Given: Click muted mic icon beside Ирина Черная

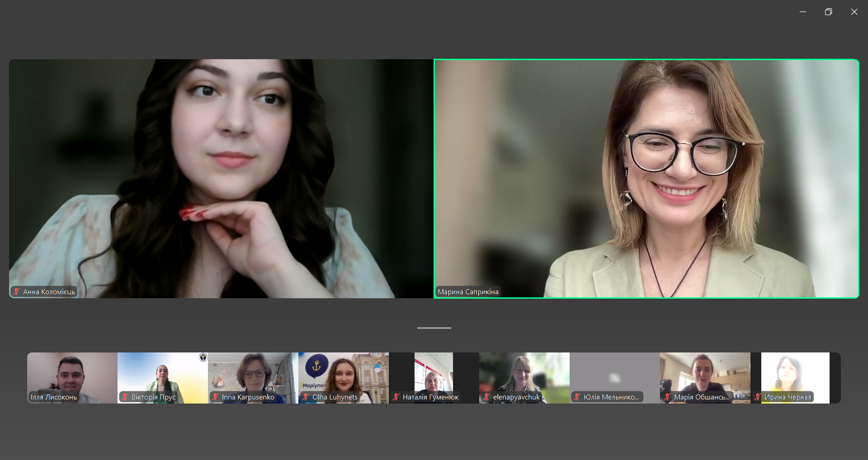Looking at the screenshot, I should click(x=758, y=397).
